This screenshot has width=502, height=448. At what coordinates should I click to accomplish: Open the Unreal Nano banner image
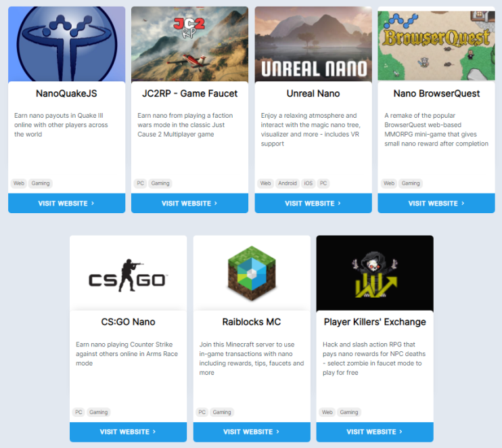click(x=313, y=44)
